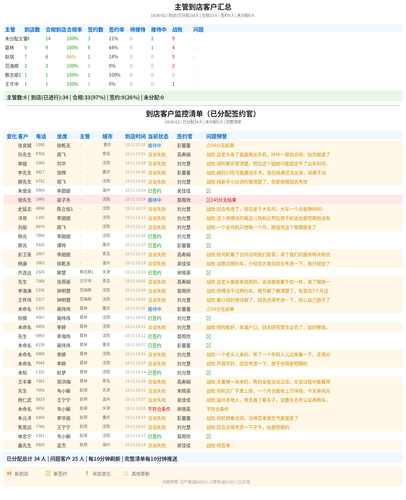
Task: Select the 主管 header in the summary table
Action: (x=10, y=30)
